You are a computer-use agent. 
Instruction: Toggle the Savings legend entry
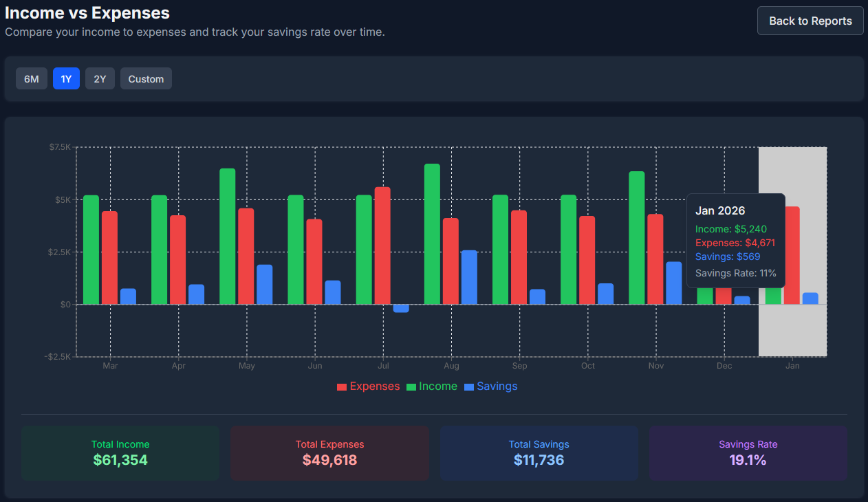[x=490, y=386]
